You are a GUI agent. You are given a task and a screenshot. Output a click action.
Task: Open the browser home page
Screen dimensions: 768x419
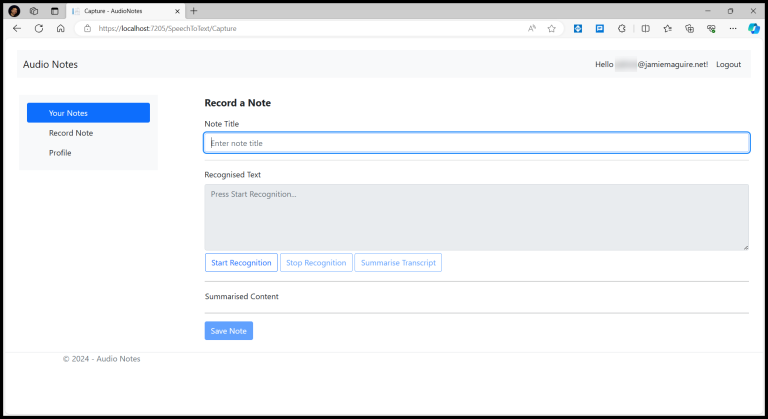(x=60, y=28)
